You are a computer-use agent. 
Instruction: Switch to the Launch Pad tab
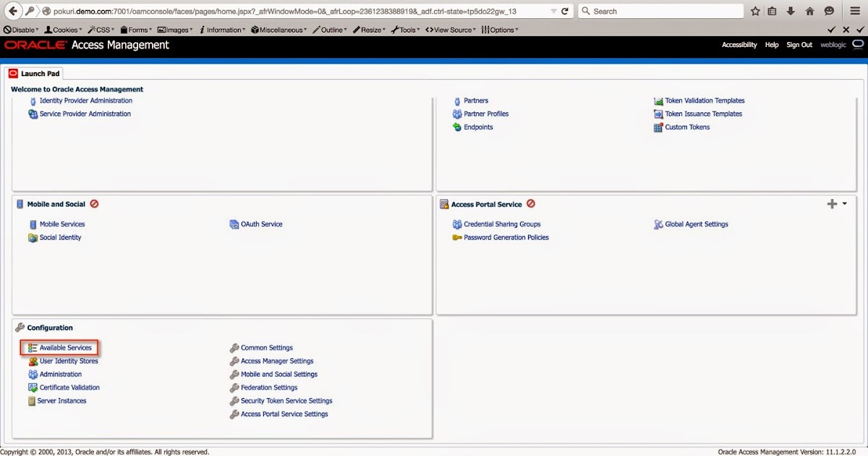coord(35,72)
